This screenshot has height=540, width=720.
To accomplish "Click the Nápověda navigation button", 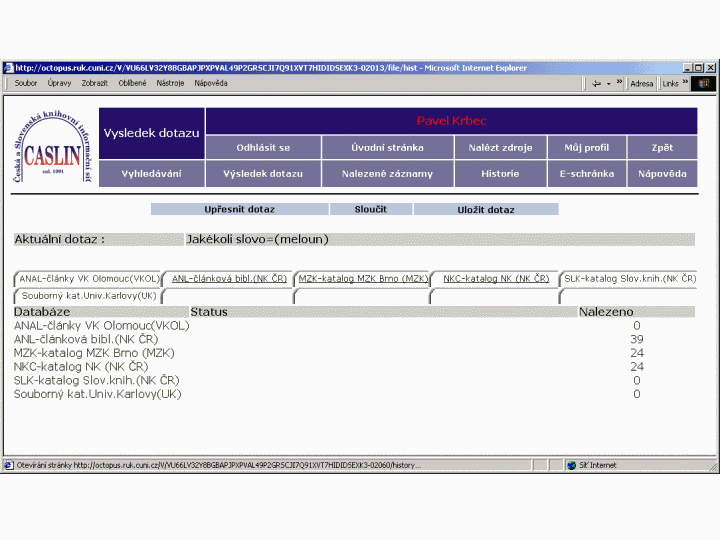I will [x=662, y=174].
